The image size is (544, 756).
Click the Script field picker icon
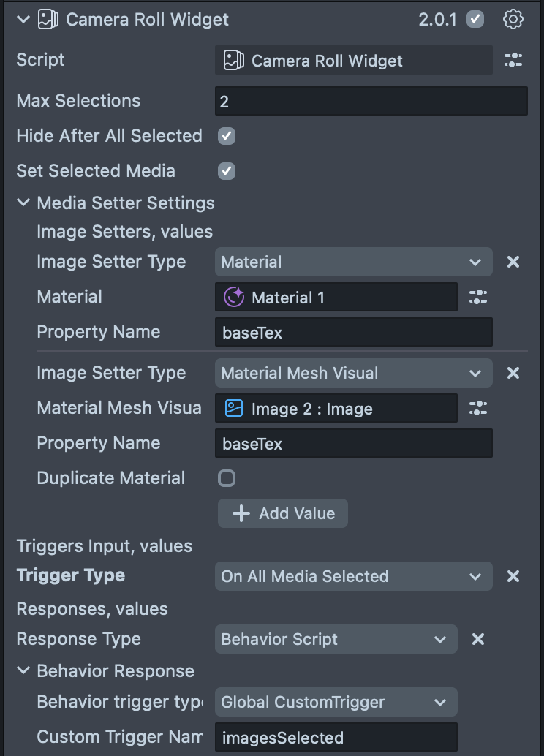(513, 61)
